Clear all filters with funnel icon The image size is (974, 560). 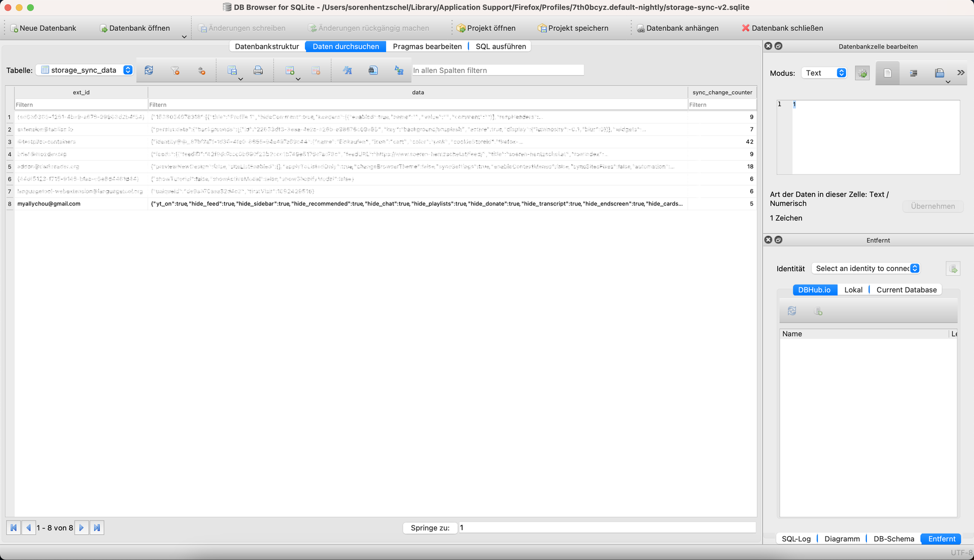175,71
